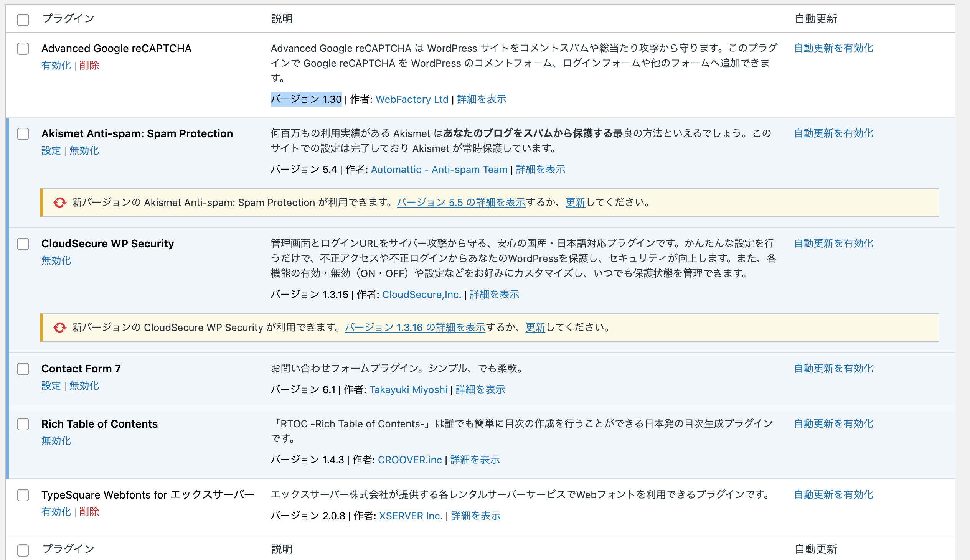The width and height of the screenshot is (970, 560).
Task: Deactivate Rich Table of Contents plugin
Action: (56, 441)
